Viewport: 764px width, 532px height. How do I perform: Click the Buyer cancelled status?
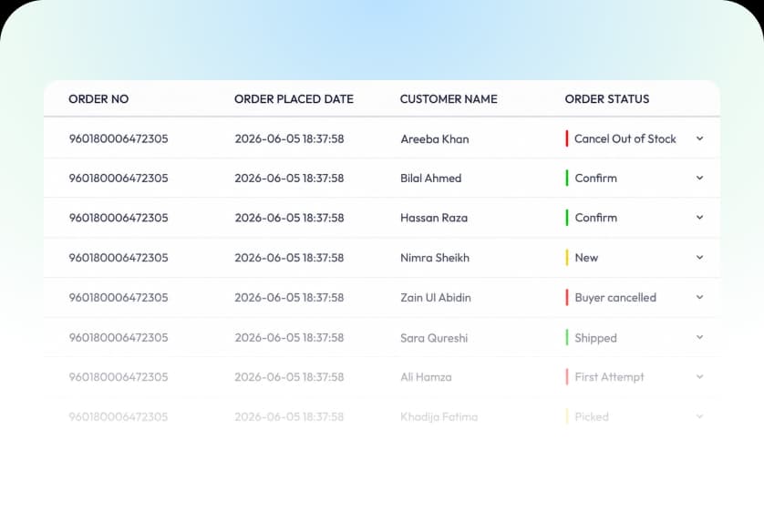pyautogui.click(x=615, y=297)
